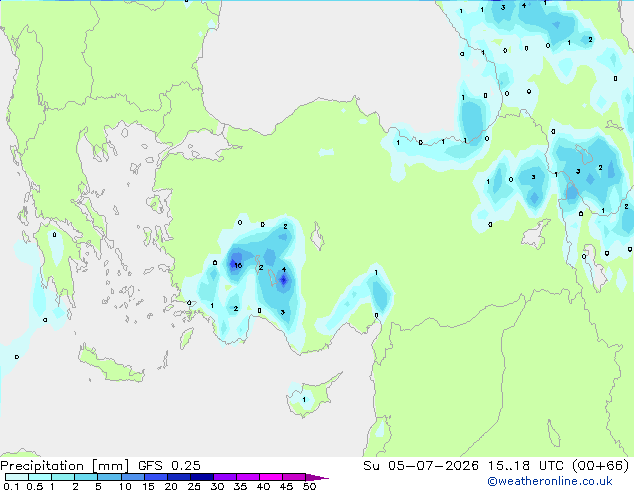Click the legend tick label '20'
The height and width of the screenshot is (490, 634).
point(171,486)
